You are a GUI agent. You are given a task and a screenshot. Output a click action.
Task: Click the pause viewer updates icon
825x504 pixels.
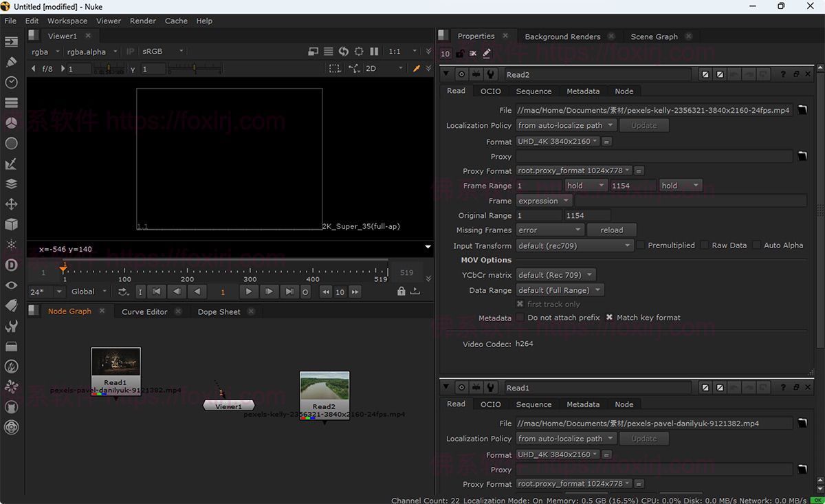click(x=374, y=51)
